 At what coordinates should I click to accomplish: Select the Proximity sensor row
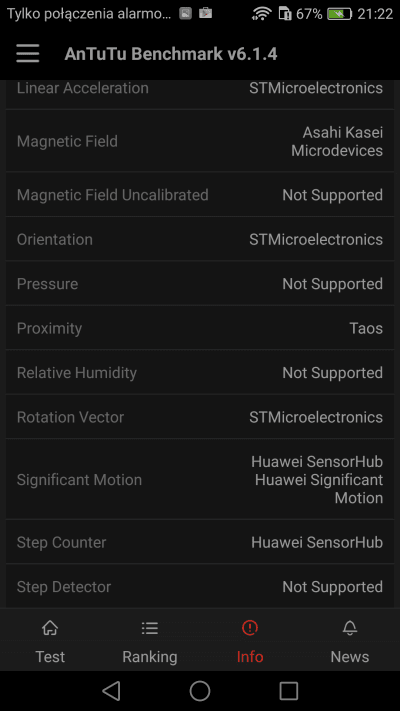pyautogui.click(x=200, y=328)
